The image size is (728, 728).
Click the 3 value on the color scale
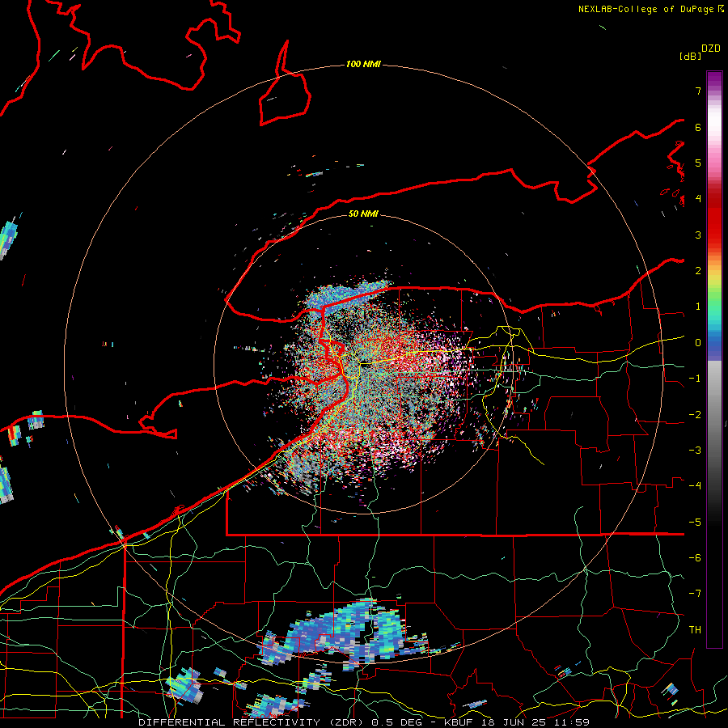tap(698, 235)
